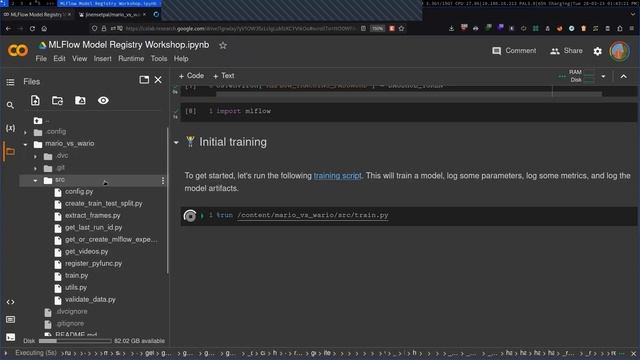Upload a file to session storage
This screenshot has height=360, width=640.
tap(35, 100)
